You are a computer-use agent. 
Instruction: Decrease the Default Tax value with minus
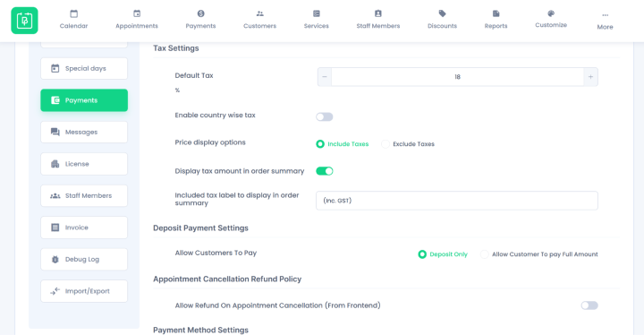pyautogui.click(x=325, y=77)
